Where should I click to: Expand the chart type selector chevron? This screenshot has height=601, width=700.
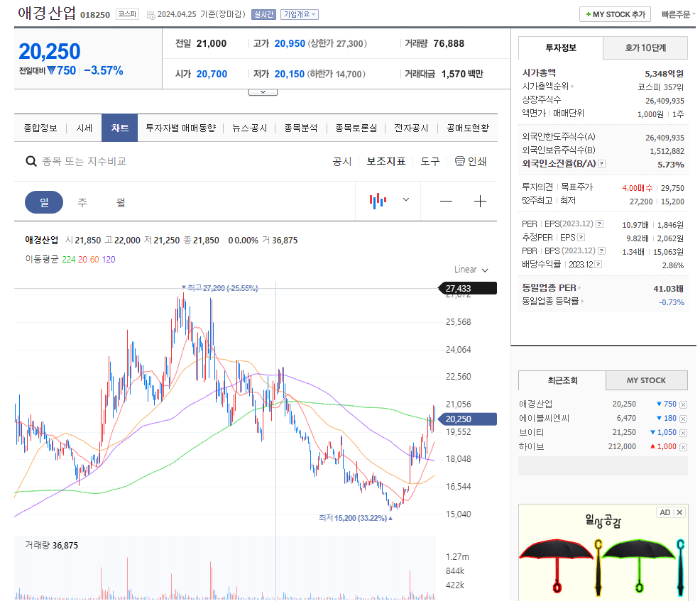(x=405, y=201)
